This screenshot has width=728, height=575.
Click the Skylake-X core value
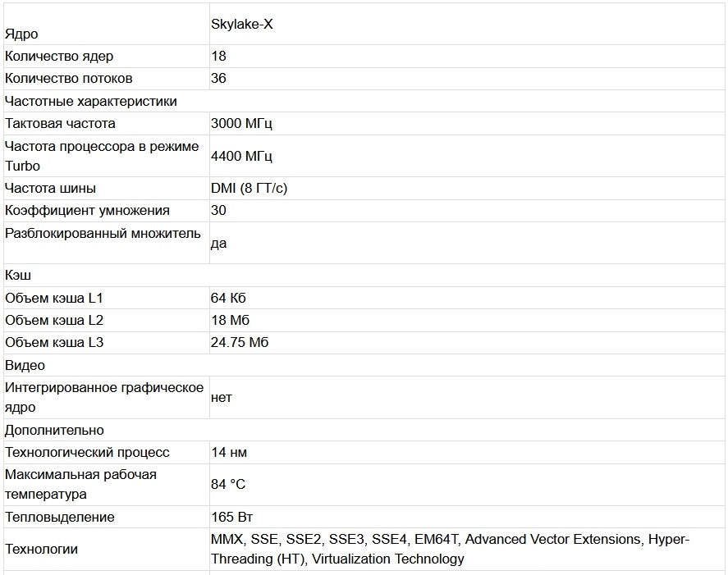(x=242, y=25)
